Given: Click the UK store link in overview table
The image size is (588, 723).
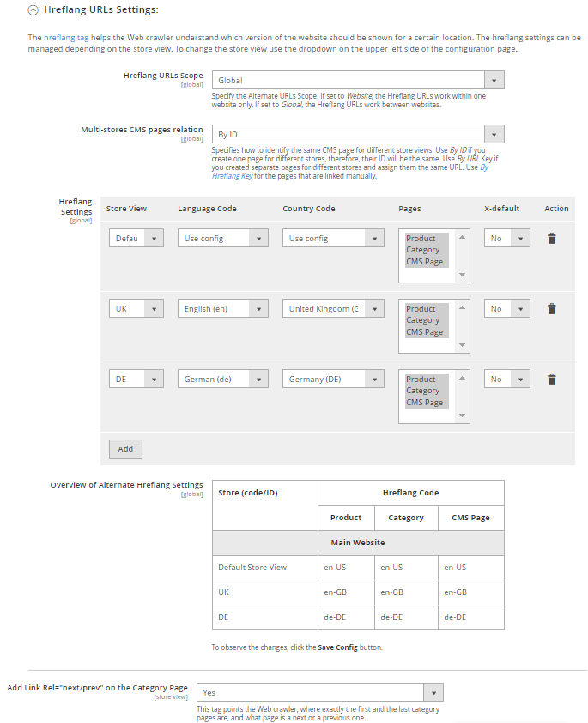Looking at the screenshot, I should tap(224, 592).
